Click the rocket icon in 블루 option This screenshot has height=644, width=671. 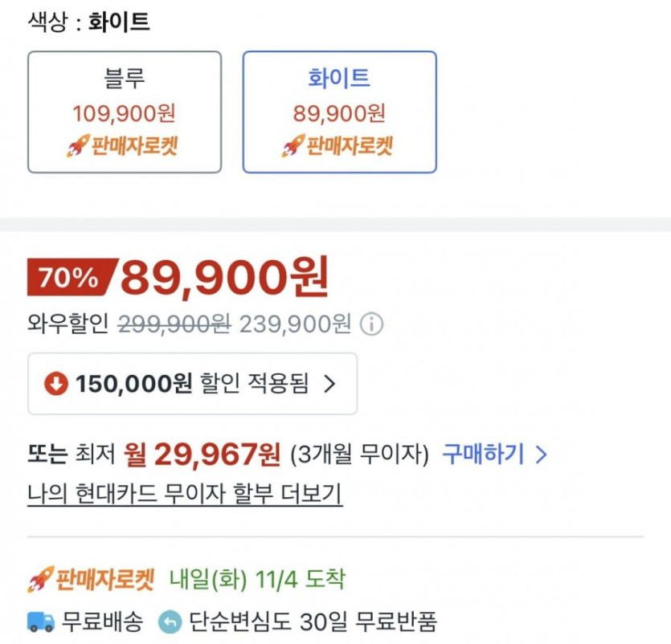[x=78, y=147]
